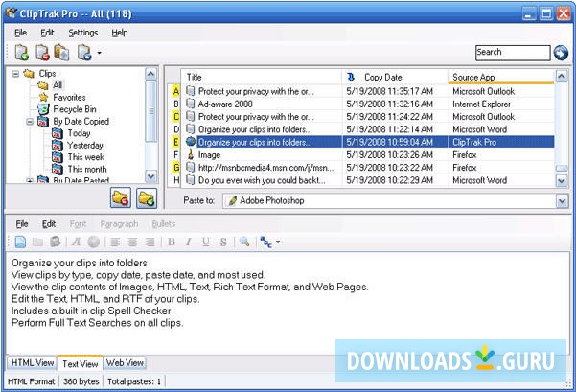
Task: Click the 360 bytes status entry
Action: [81, 381]
